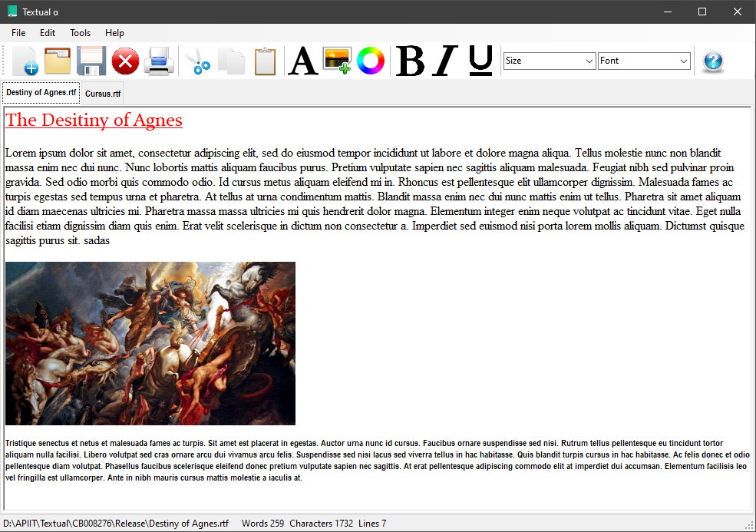Click the Words 259 status entry
The height and width of the screenshot is (532, 756).
(262, 524)
